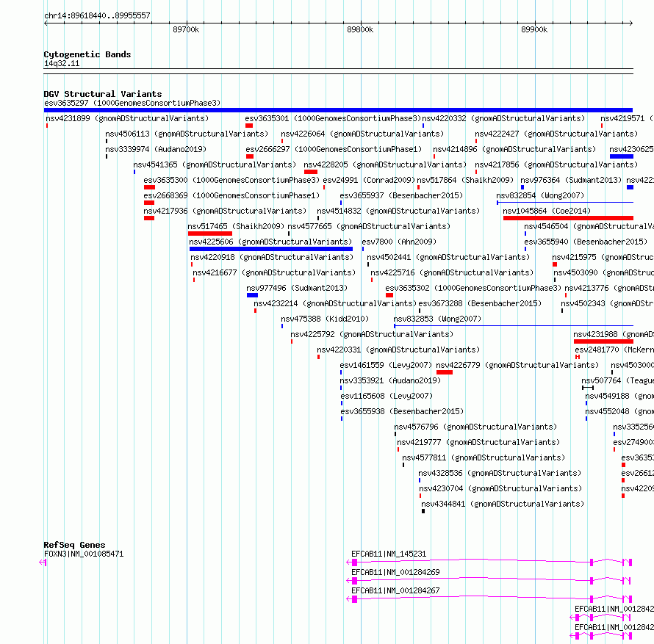Click the esv3635297 variant label
Screen dimensions: 654x644
point(132,103)
